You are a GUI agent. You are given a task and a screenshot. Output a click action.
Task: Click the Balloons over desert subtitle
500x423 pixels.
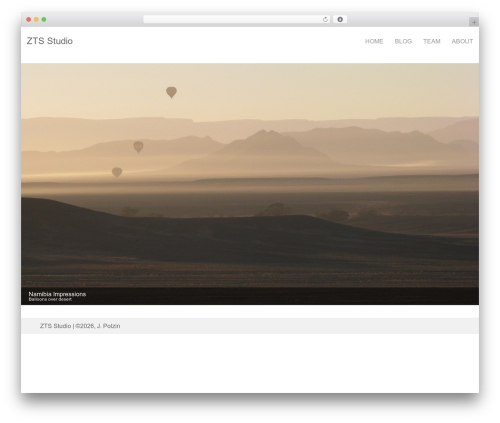click(50, 299)
